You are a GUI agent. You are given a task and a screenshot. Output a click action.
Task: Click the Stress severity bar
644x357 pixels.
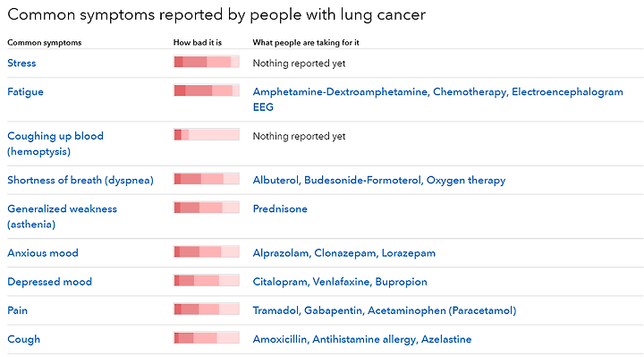point(207,62)
